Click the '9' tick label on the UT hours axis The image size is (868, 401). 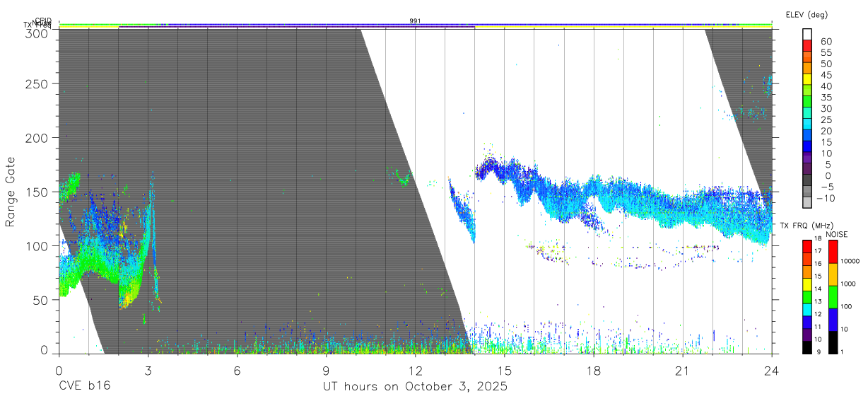tap(326, 370)
